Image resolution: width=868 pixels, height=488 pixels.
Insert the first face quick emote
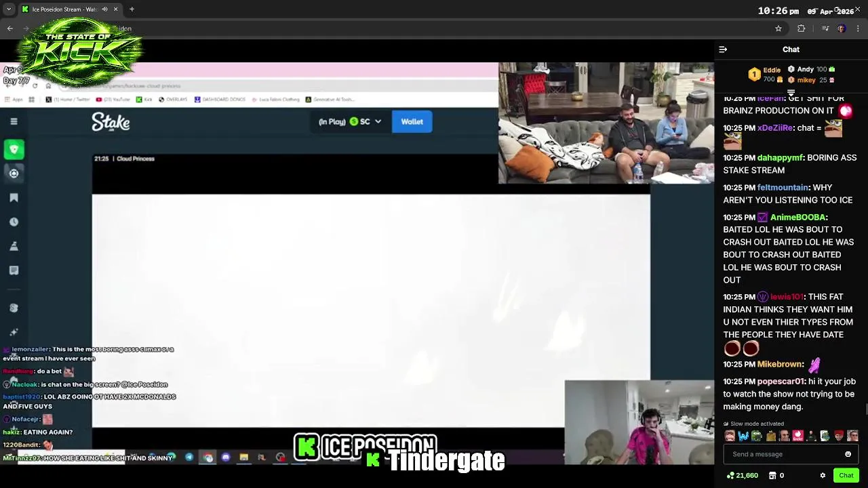tap(730, 436)
